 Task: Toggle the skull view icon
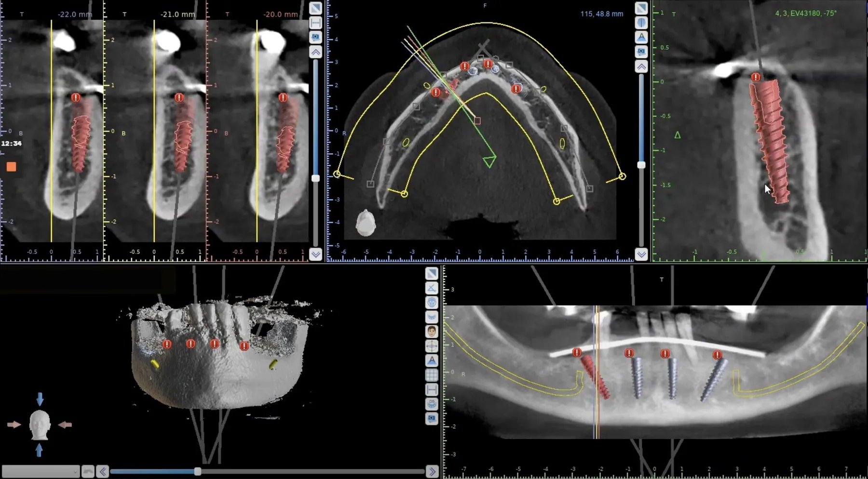click(x=432, y=303)
